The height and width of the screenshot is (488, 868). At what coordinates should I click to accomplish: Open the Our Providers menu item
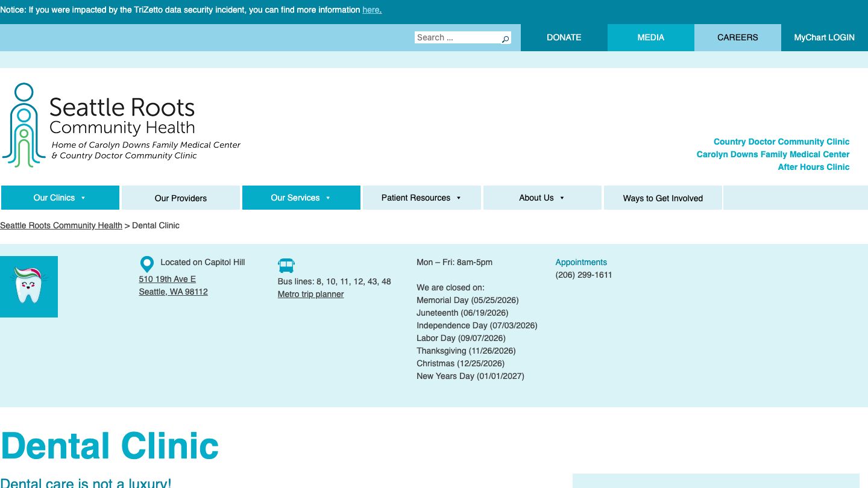(x=181, y=198)
